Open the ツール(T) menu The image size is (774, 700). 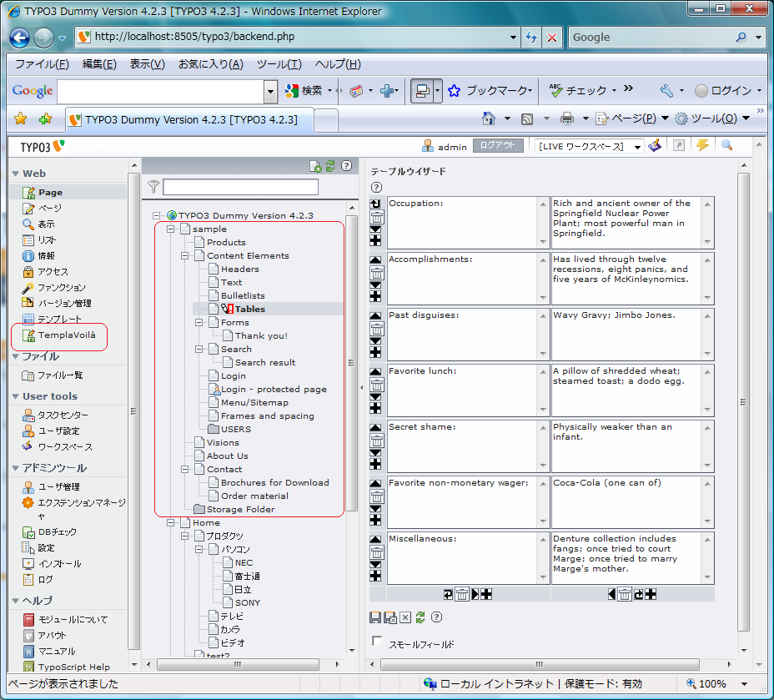(x=279, y=64)
